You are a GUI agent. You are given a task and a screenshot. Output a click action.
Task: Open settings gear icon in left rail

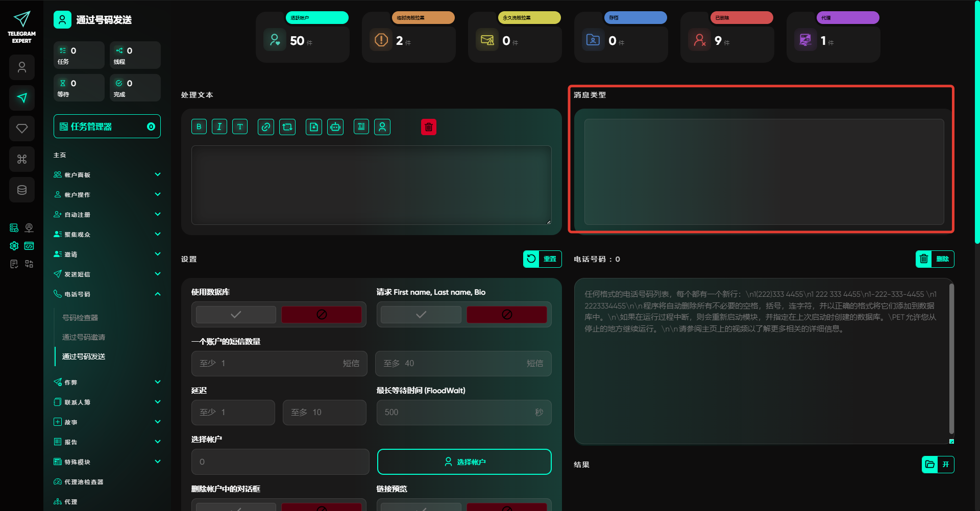click(14, 246)
